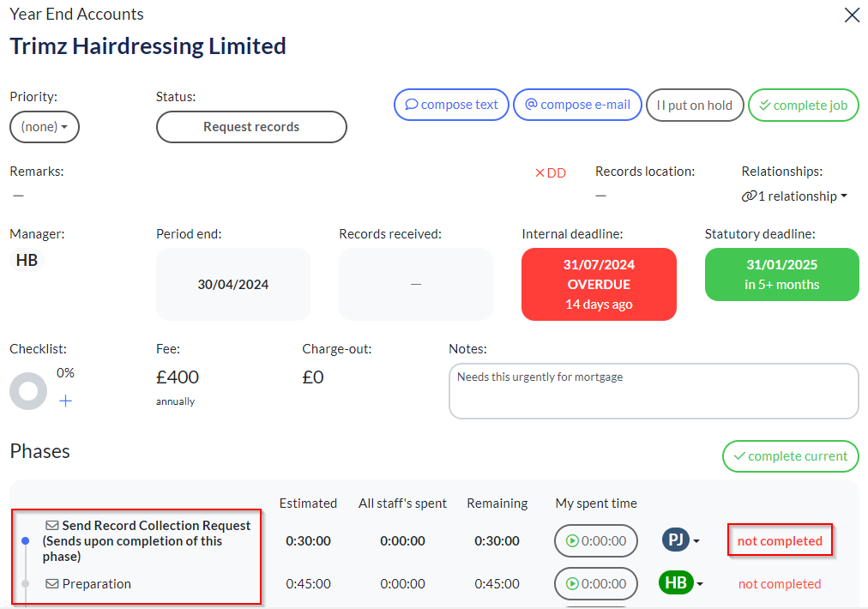Screen dimensions: 868x609
Task: Toggle not completed on Preparation row
Action: tap(780, 583)
